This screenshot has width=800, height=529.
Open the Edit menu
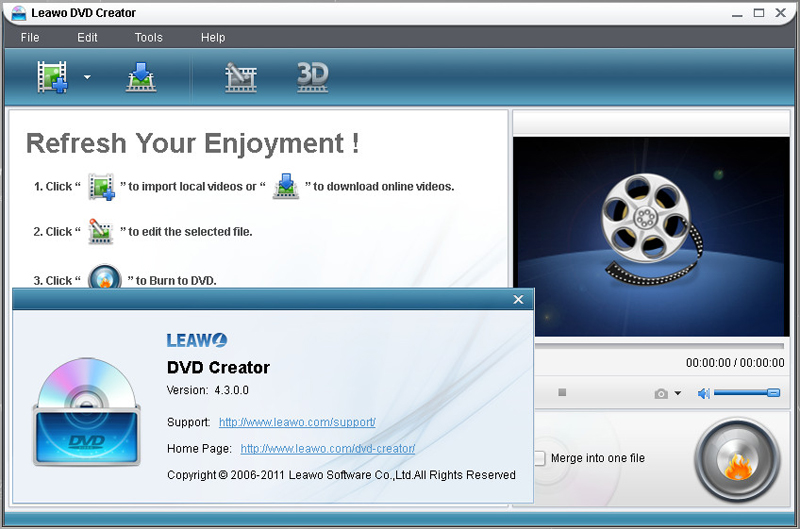tap(87, 38)
